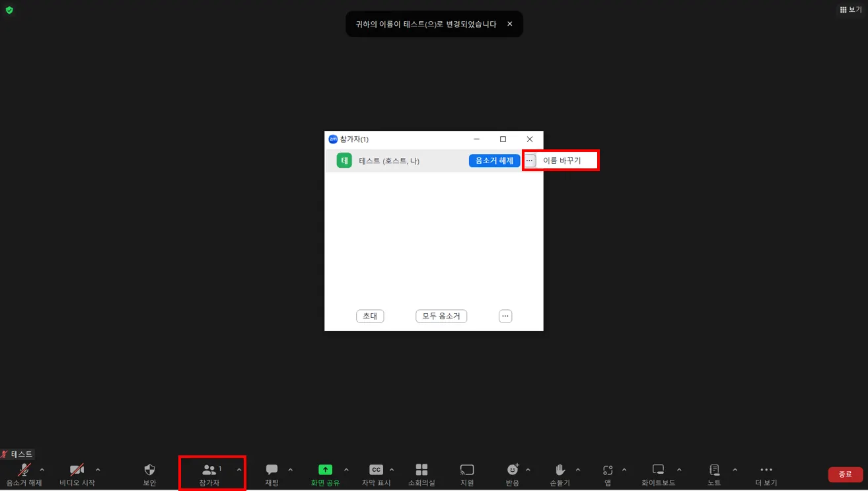Click the blue 음소거 해제 button for 테스트

click(x=495, y=161)
